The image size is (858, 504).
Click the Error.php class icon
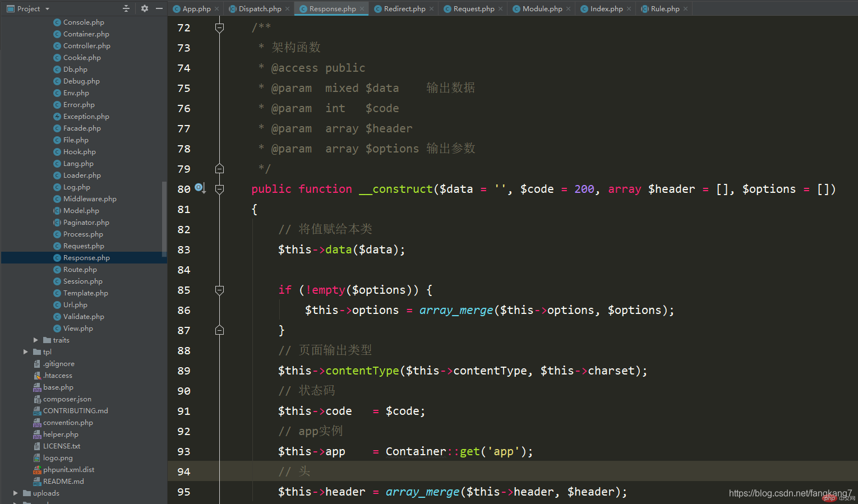[57, 105]
